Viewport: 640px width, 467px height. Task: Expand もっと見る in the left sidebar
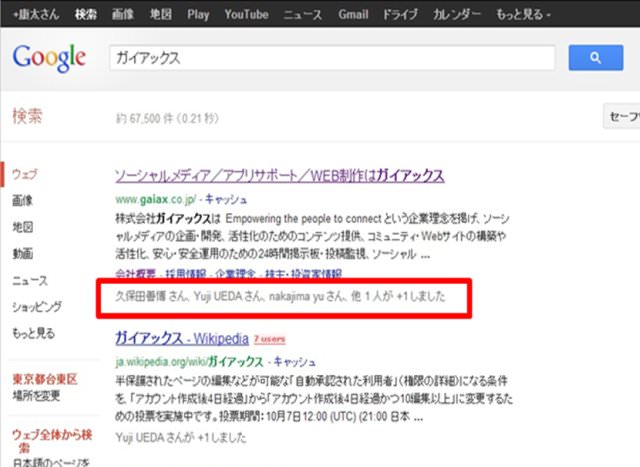[x=33, y=333]
